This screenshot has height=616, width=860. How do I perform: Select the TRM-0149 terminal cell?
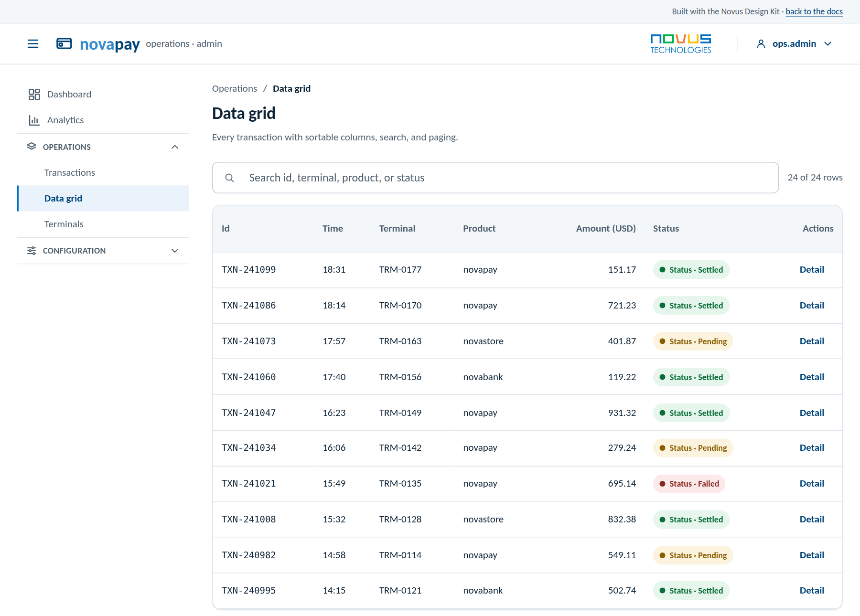click(400, 413)
